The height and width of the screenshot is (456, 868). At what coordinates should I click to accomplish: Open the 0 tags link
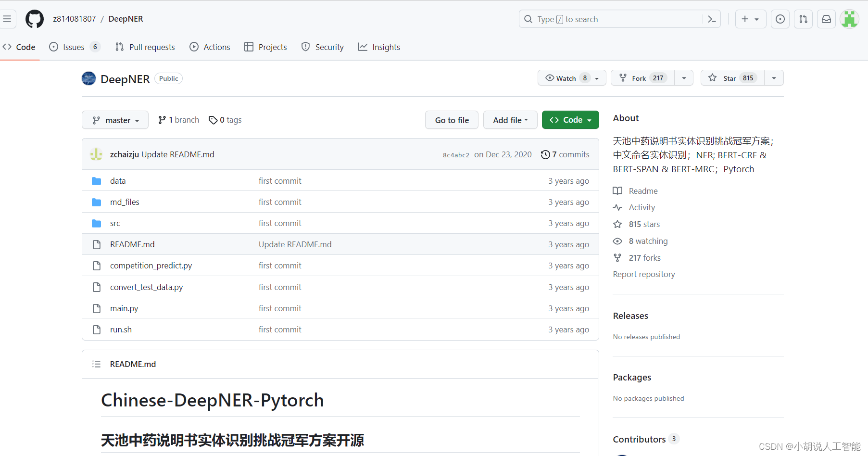(x=226, y=120)
